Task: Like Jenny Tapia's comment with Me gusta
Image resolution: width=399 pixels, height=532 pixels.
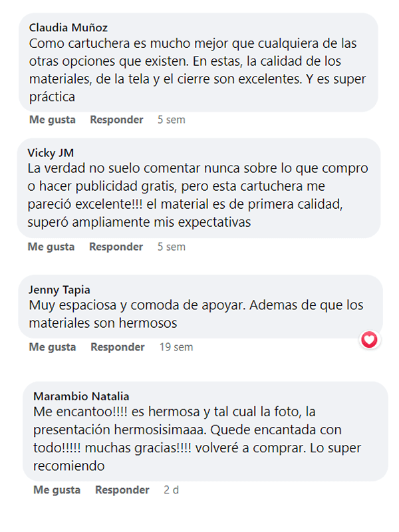Action: click(53, 347)
